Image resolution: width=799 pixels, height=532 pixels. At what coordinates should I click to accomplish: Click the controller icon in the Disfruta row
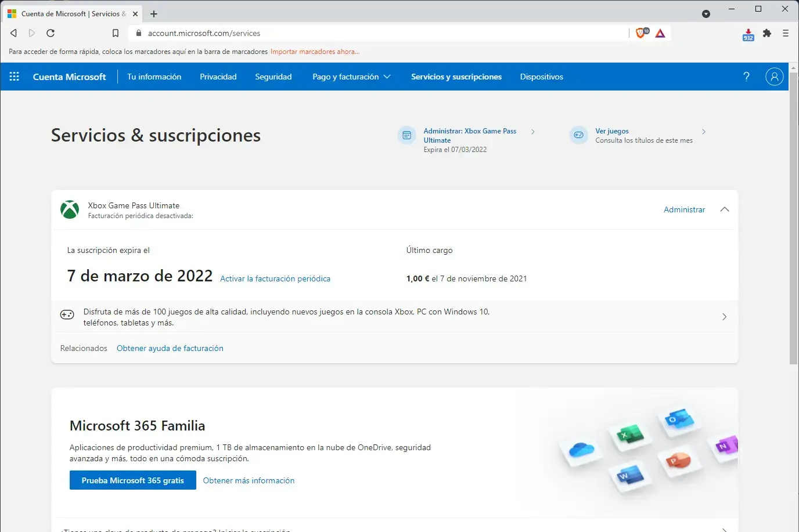pos(67,314)
